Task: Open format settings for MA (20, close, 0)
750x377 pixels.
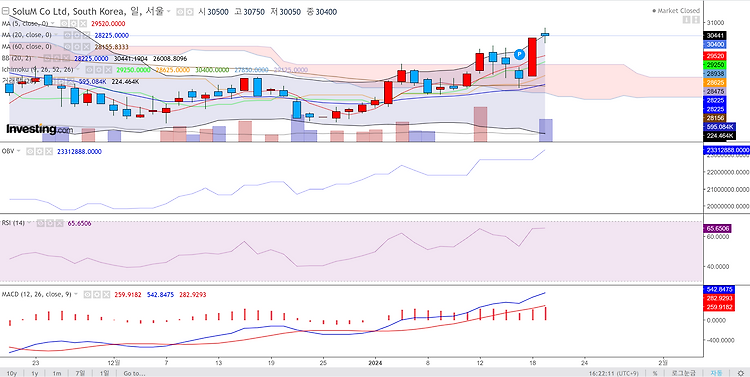Action: tap(77, 35)
